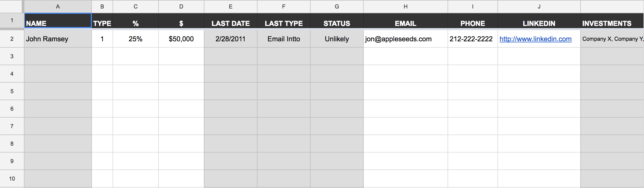Select row 2 header

[12, 39]
